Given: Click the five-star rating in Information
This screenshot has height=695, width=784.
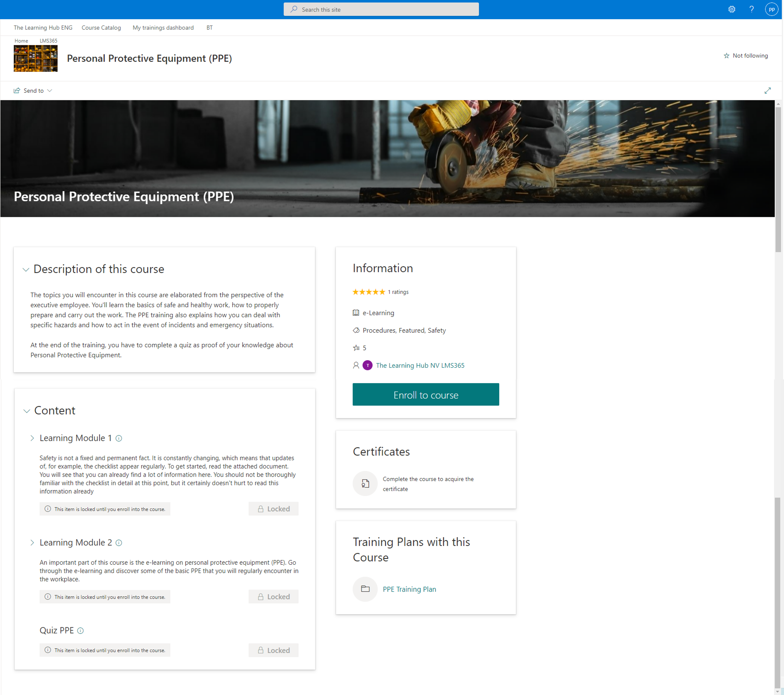Looking at the screenshot, I should (x=369, y=292).
